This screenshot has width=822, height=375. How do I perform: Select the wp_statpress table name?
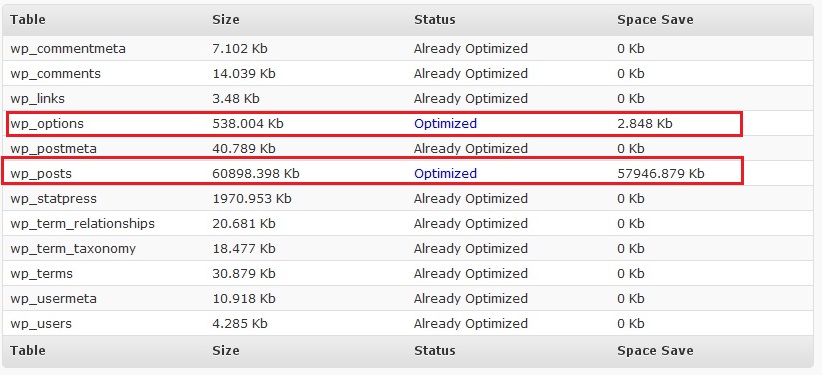point(53,199)
